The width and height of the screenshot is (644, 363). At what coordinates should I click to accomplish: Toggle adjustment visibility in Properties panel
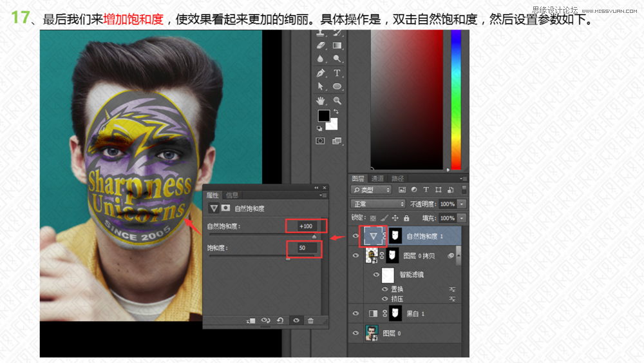296,320
